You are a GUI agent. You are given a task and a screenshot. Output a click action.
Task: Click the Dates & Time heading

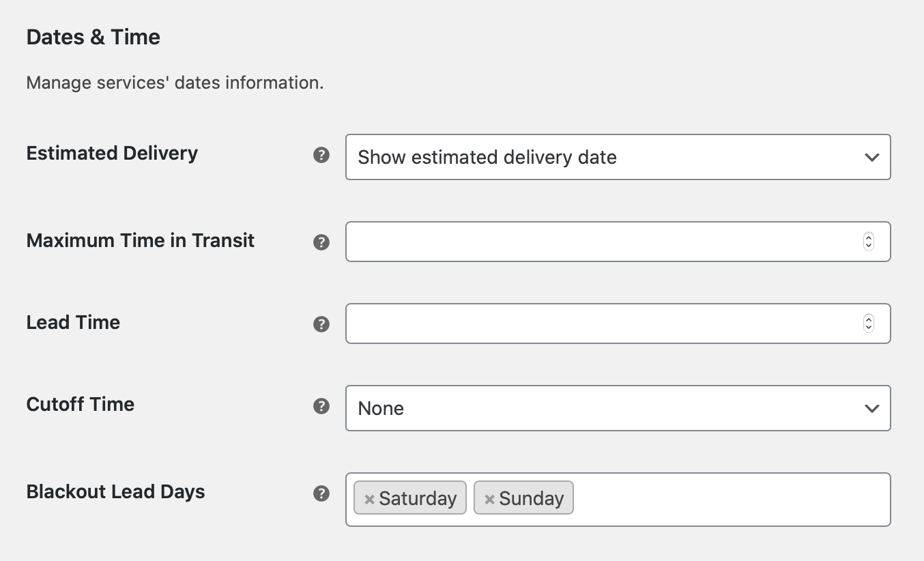coord(93,37)
